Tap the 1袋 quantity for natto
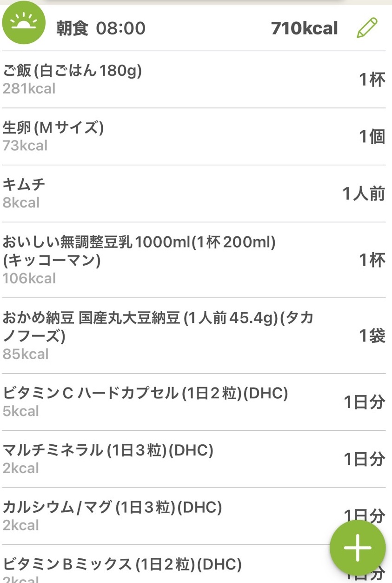The image size is (392, 583). 372,336
